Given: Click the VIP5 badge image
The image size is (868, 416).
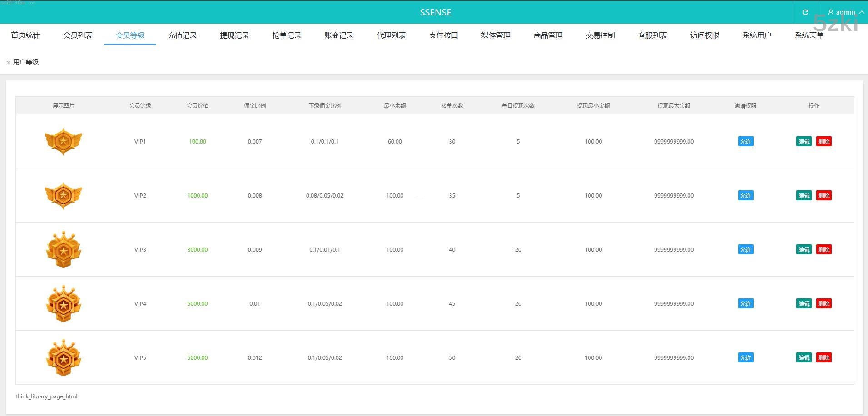Looking at the screenshot, I should tap(64, 357).
